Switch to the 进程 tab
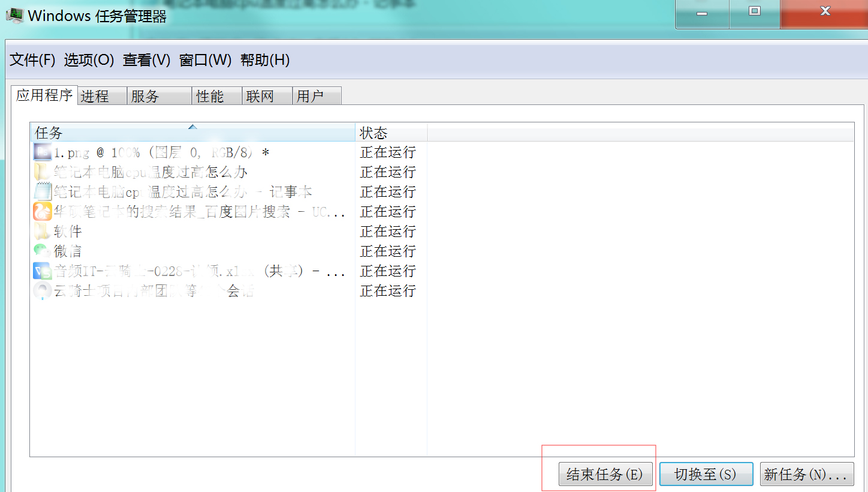This screenshot has width=868, height=492. pos(103,96)
